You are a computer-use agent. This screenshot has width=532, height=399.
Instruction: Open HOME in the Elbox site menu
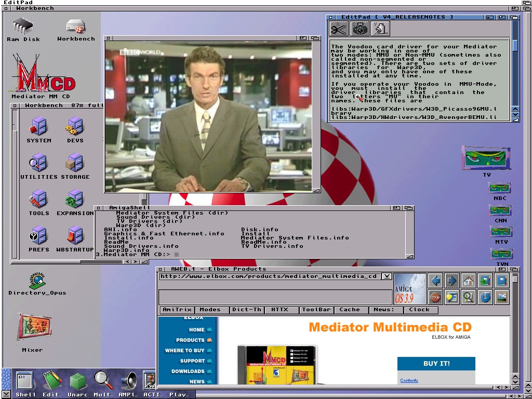[197, 330]
